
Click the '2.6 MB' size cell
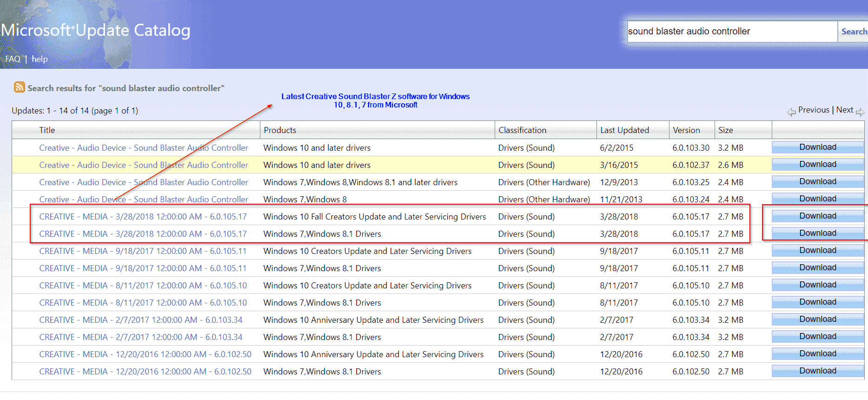coord(730,165)
